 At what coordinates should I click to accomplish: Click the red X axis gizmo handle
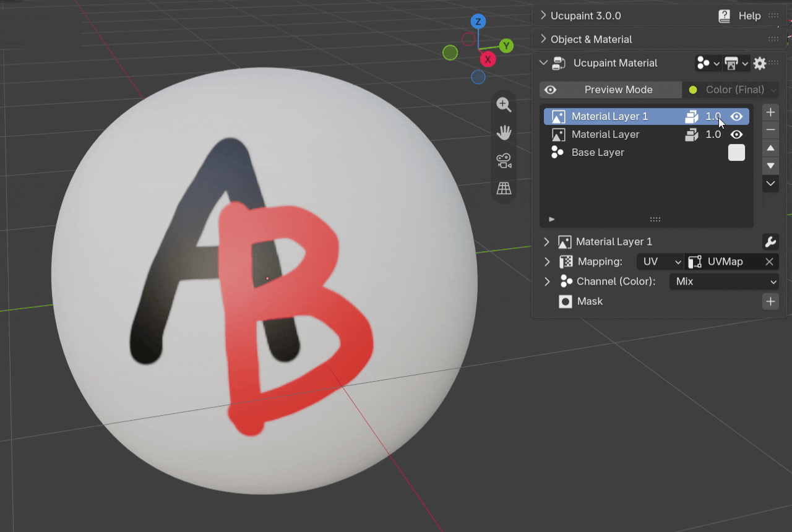(488, 59)
